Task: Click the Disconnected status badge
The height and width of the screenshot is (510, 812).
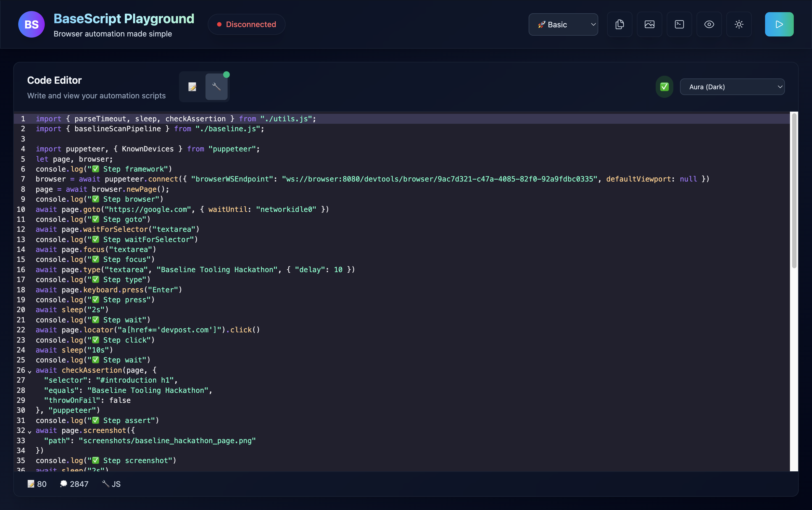Action: coord(246,24)
